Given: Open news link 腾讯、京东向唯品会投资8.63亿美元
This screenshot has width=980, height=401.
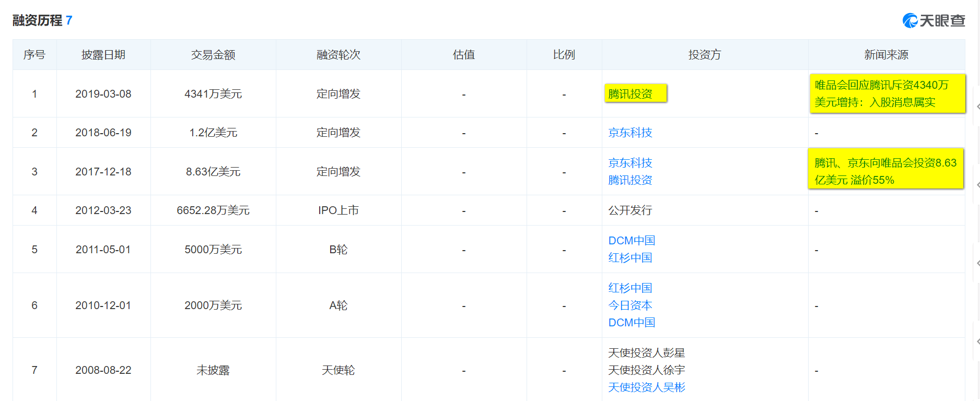Looking at the screenshot, I should 885,171.
